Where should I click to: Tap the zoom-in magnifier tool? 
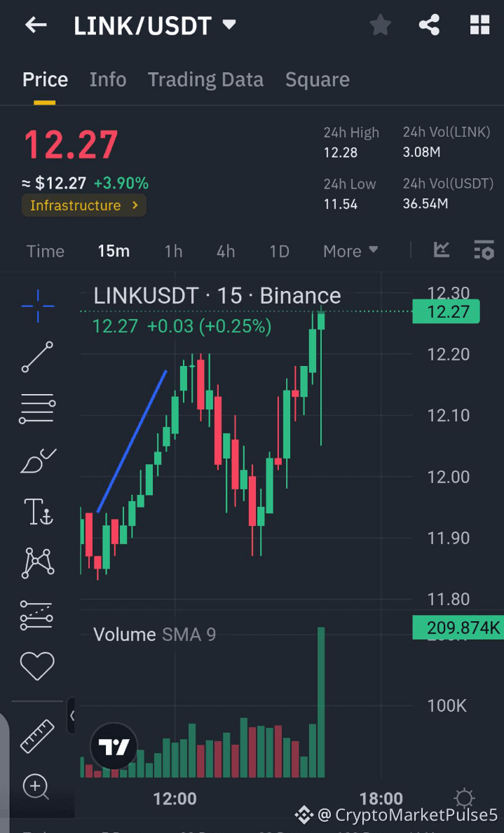36,787
